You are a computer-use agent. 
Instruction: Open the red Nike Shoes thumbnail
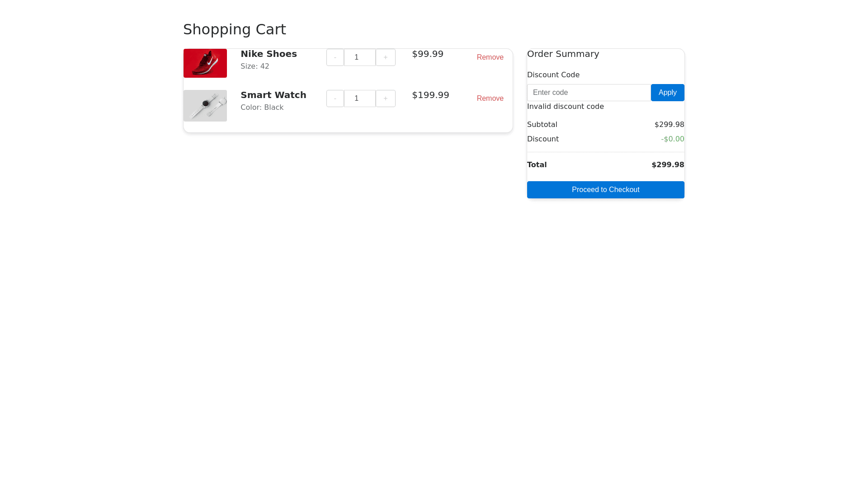[205, 63]
